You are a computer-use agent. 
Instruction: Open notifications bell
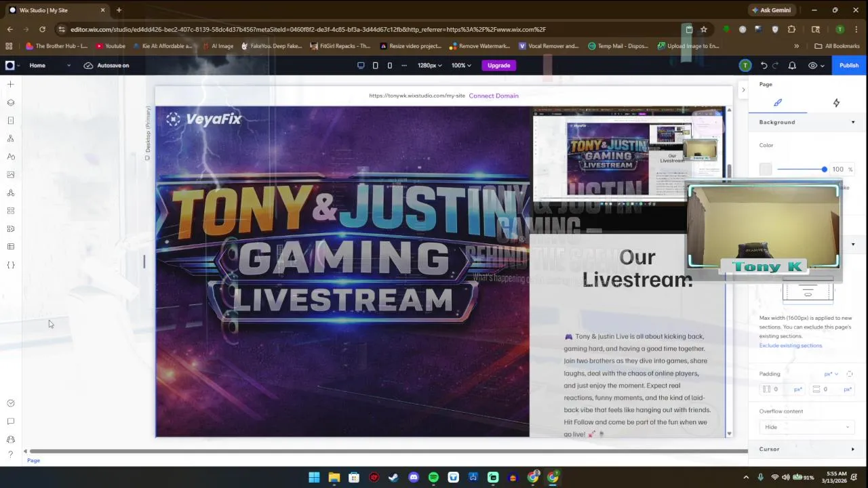point(792,65)
